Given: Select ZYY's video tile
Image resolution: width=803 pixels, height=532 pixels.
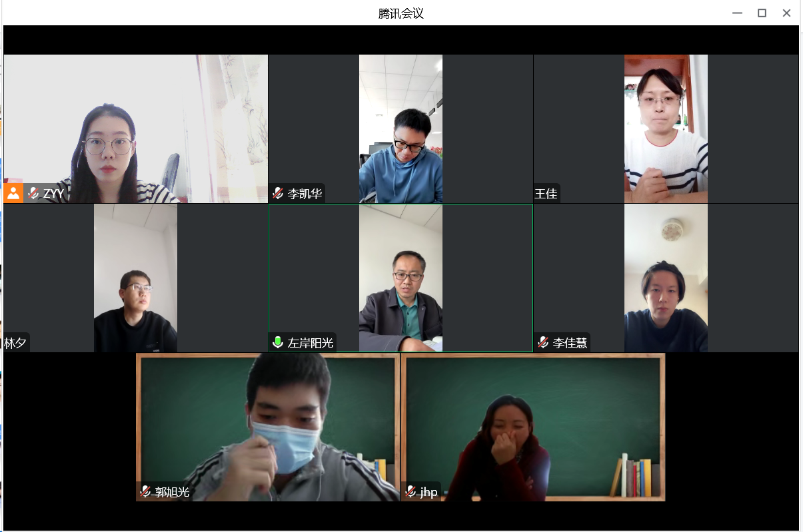Looking at the screenshot, I should 136,129.
